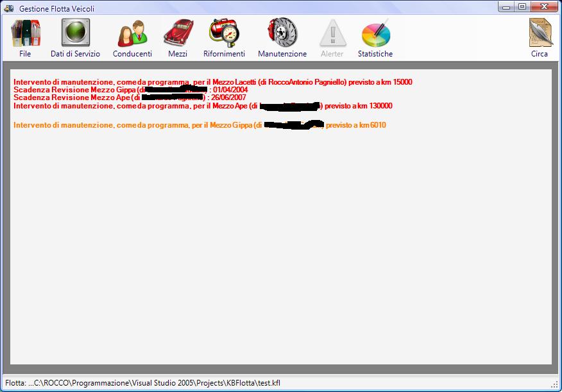Open the Manutenzione brake disc icon
562x392 pixels.
click(x=282, y=33)
